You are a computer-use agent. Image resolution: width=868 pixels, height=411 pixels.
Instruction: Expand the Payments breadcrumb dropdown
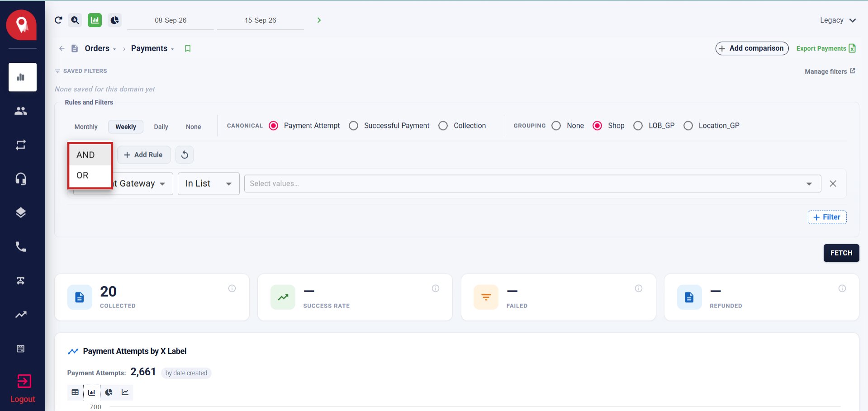pyautogui.click(x=172, y=49)
